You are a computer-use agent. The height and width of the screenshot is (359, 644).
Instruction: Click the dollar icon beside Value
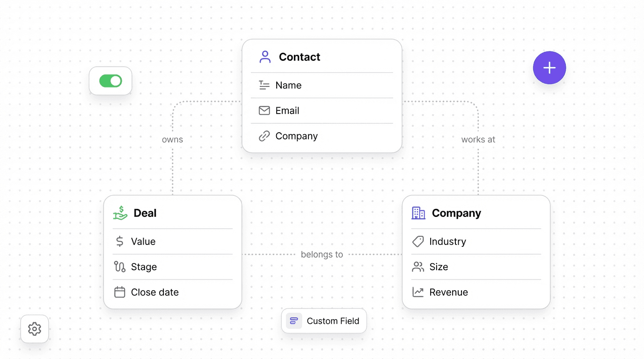[120, 241]
